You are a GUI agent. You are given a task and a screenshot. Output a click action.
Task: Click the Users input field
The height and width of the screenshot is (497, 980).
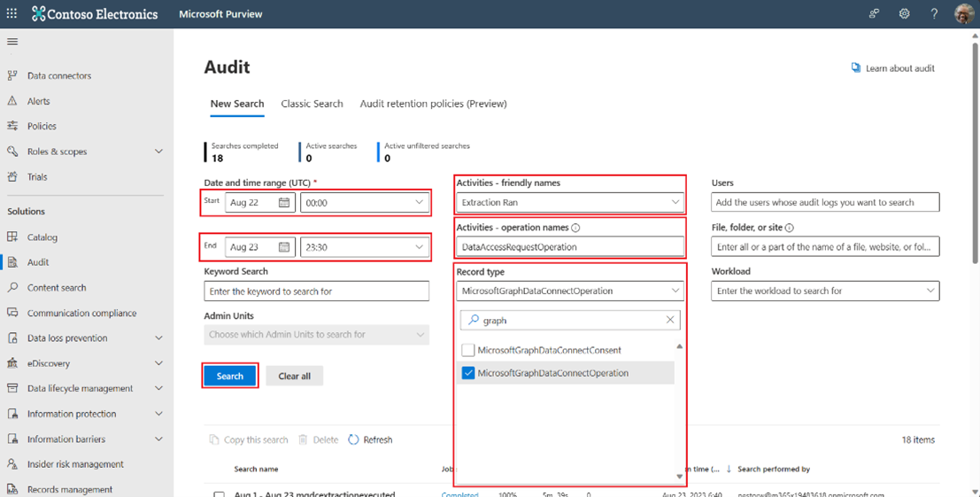[825, 203]
